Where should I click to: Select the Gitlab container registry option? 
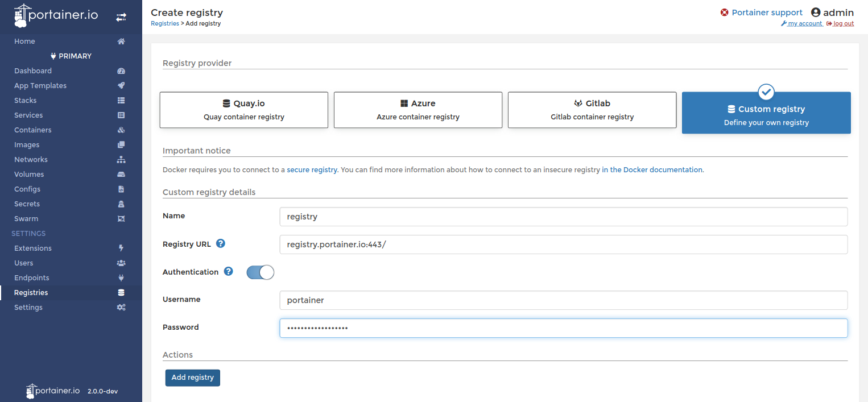[592, 110]
